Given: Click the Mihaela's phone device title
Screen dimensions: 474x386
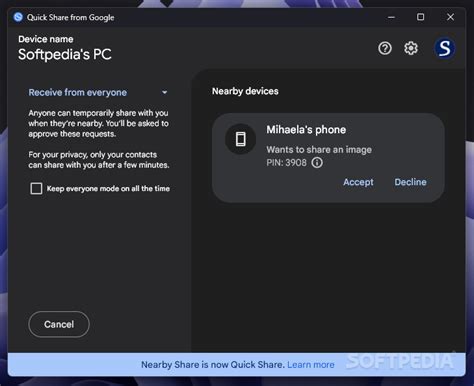Looking at the screenshot, I should tap(306, 130).
